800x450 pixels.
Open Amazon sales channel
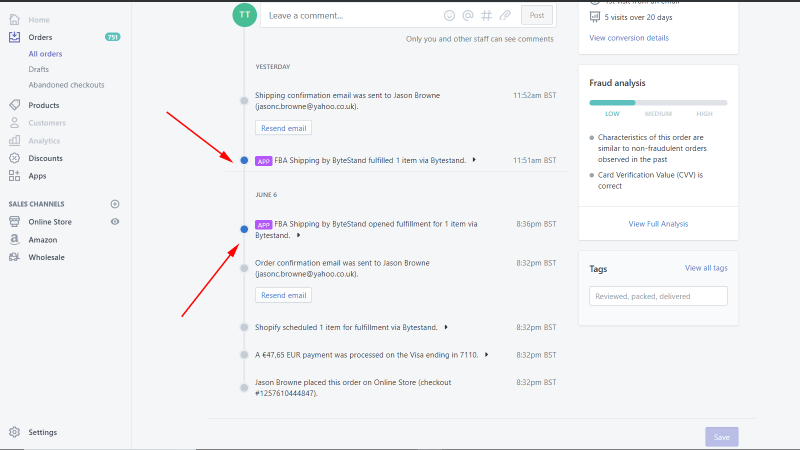tap(43, 239)
